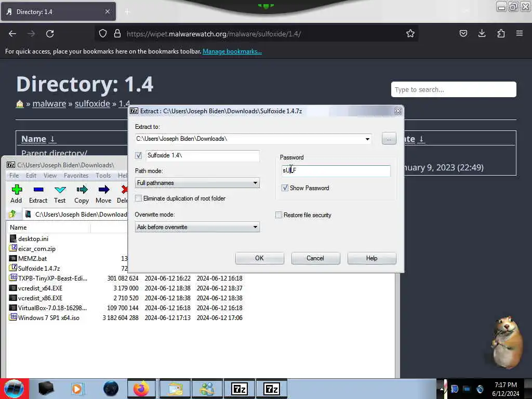
Task: Click second 7-Zip taskbar button
Action: click(x=272, y=389)
